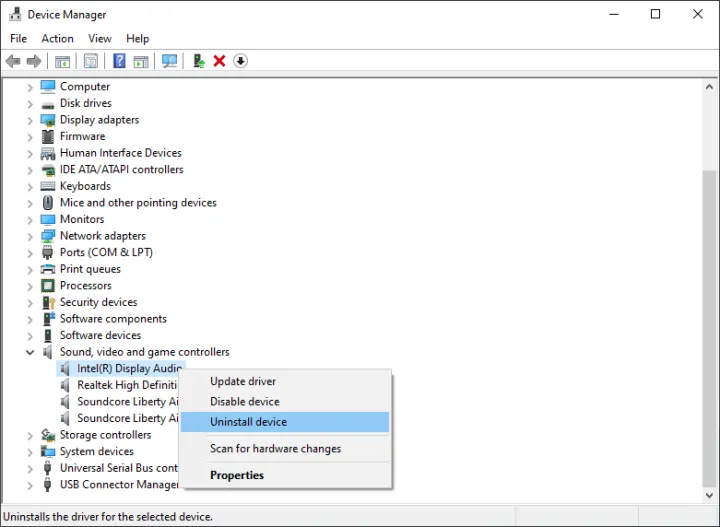Click the Back arrow in the toolbar
The width and height of the screenshot is (720, 527).
click(x=13, y=61)
